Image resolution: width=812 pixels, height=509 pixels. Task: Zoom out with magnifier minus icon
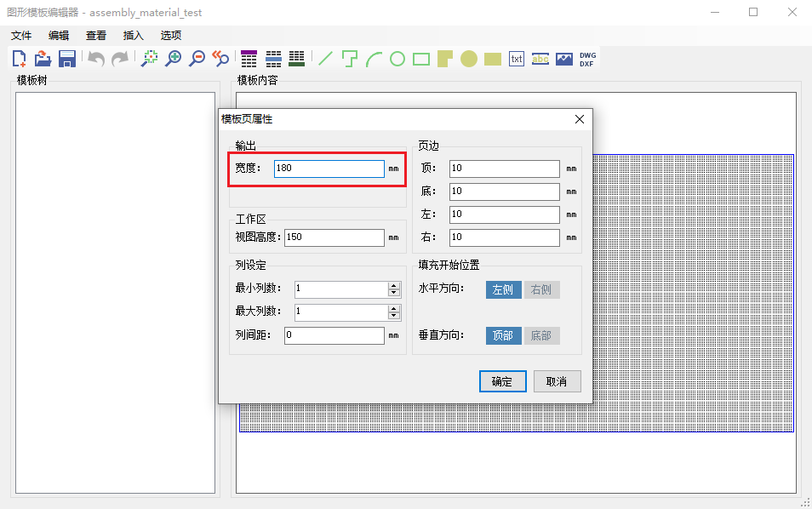coord(197,59)
